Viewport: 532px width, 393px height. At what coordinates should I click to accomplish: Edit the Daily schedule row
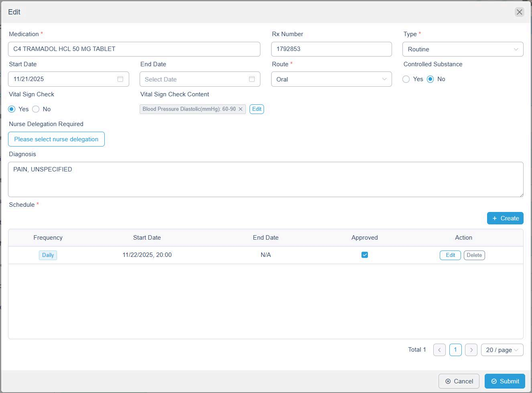[450, 255]
